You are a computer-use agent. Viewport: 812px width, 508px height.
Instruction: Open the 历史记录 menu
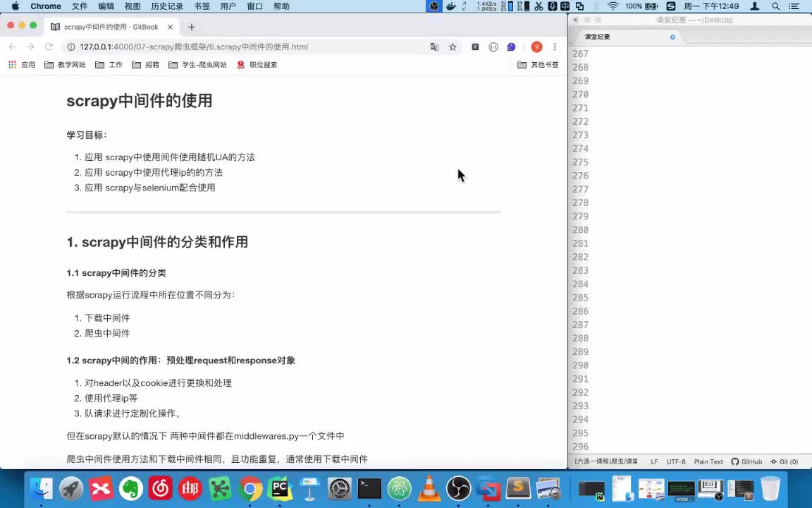(167, 6)
